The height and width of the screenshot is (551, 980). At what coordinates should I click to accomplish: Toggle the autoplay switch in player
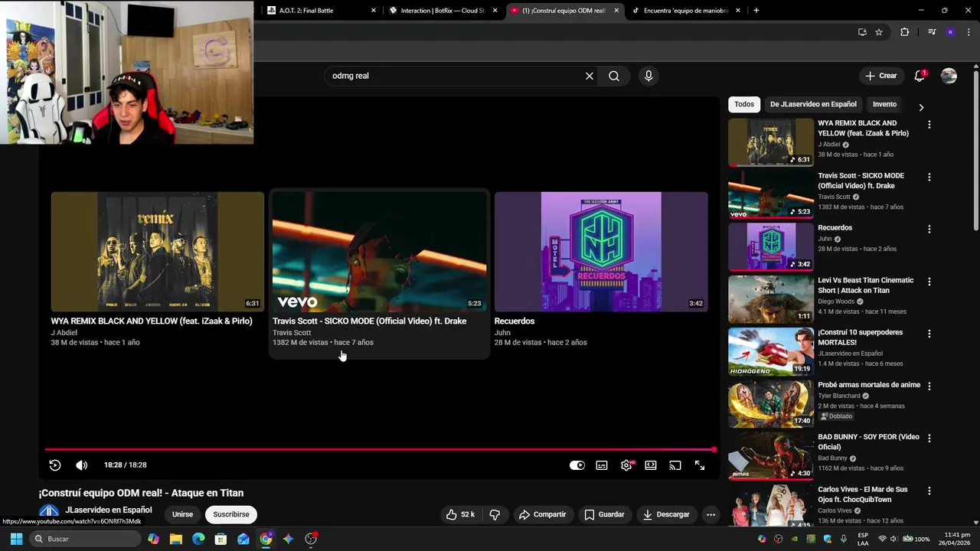coord(577,465)
